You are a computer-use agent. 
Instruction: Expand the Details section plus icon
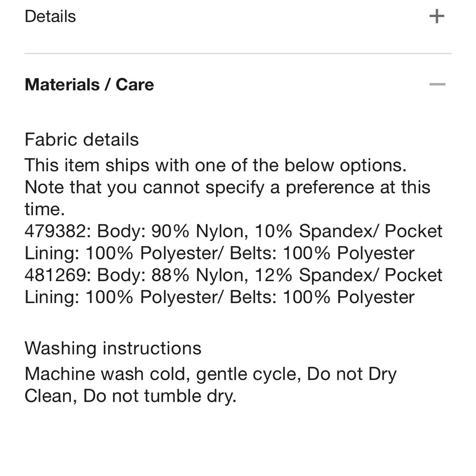coord(436,17)
